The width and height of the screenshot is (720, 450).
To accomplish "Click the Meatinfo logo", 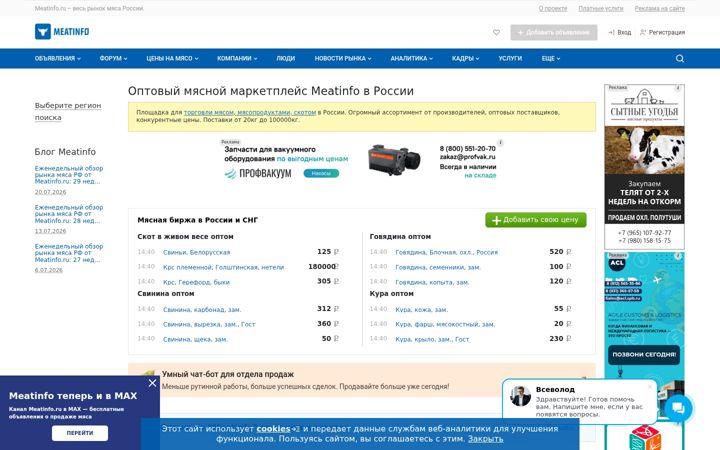I will (x=62, y=32).
